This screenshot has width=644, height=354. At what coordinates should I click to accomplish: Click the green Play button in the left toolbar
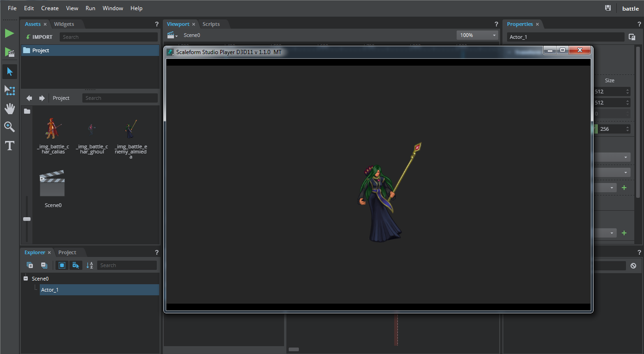(9, 33)
